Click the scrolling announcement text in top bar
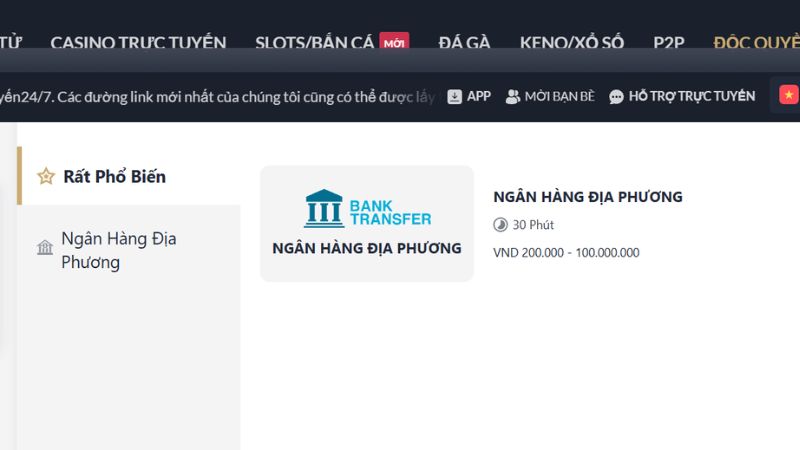This screenshot has height=450, width=800. coord(220,97)
